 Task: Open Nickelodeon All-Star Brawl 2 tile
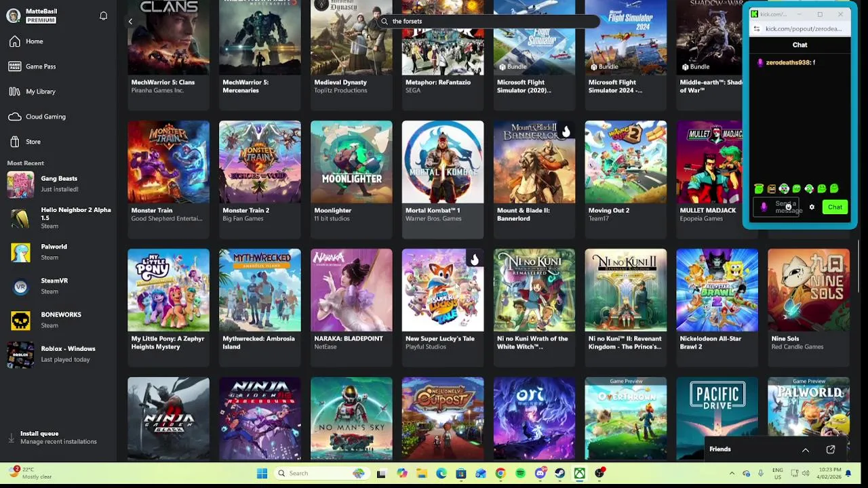coord(717,307)
